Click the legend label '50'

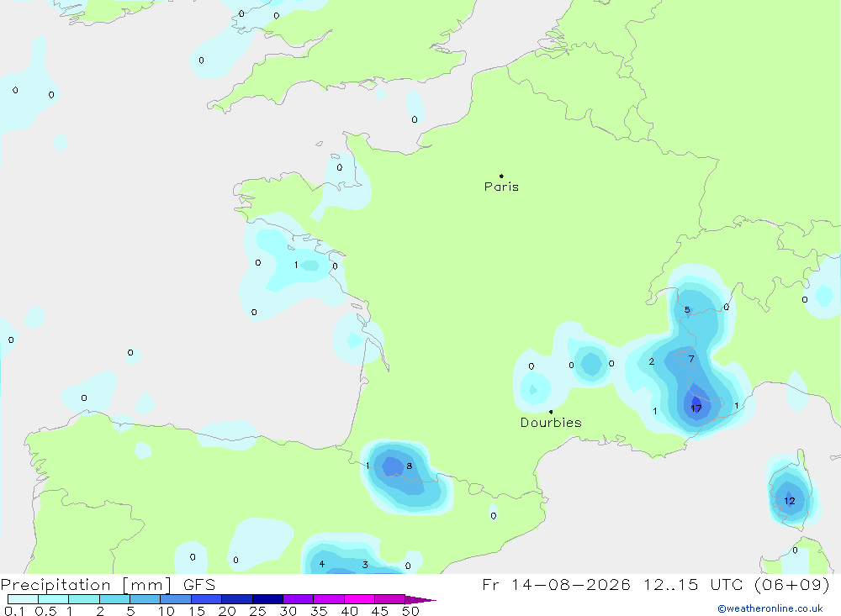(x=410, y=611)
